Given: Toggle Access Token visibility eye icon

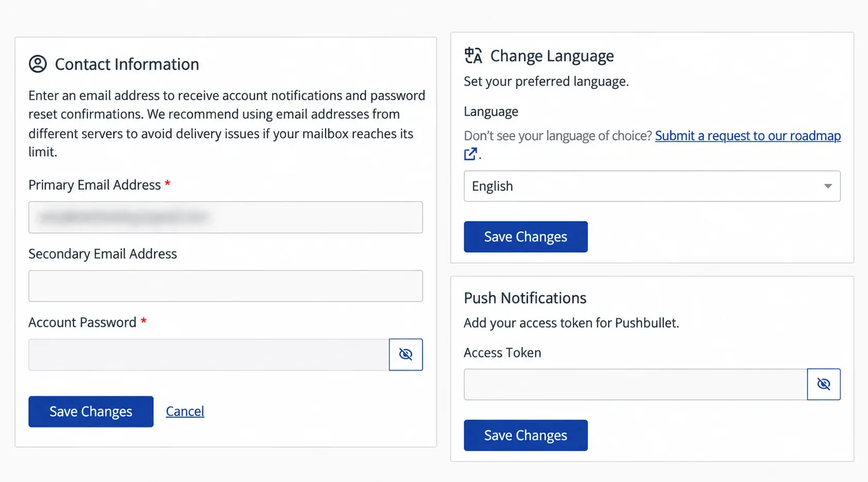Looking at the screenshot, I should [x=824, y=384].
